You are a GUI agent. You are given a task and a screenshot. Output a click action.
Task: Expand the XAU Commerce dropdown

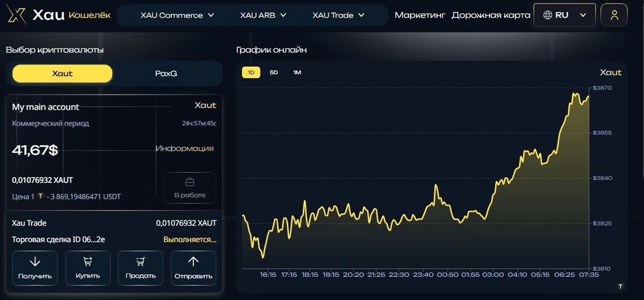click(x=177, y=15)
